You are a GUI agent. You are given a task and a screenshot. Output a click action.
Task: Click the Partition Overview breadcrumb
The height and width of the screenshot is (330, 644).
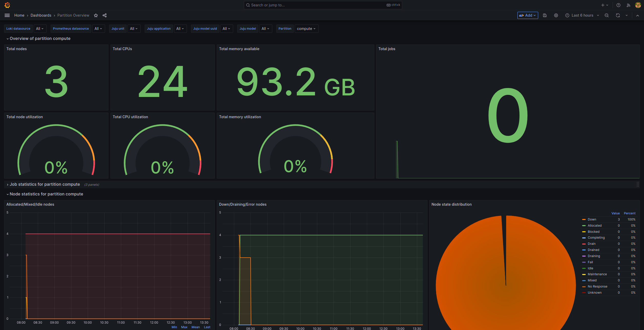73,15
